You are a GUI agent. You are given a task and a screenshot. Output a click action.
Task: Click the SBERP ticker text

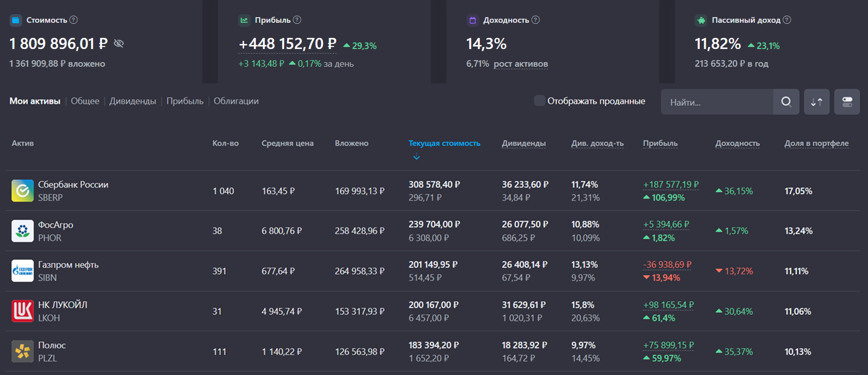click(x=51, y=198)
